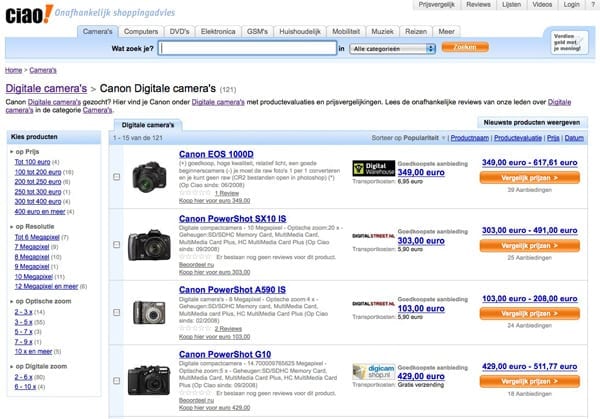Collapse the 'op Optische zoom' filter group

point(12,302)
